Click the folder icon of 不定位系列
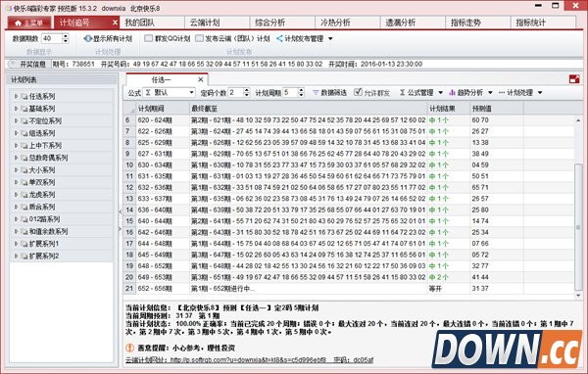Viewport: 588px width, 374px height. click(x=24, y=121)
